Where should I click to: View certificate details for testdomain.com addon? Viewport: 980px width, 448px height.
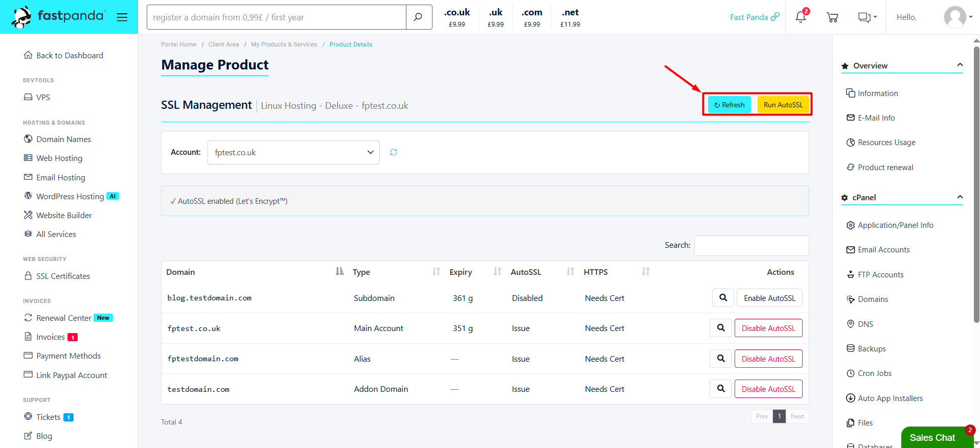click(x=721, y=389)
